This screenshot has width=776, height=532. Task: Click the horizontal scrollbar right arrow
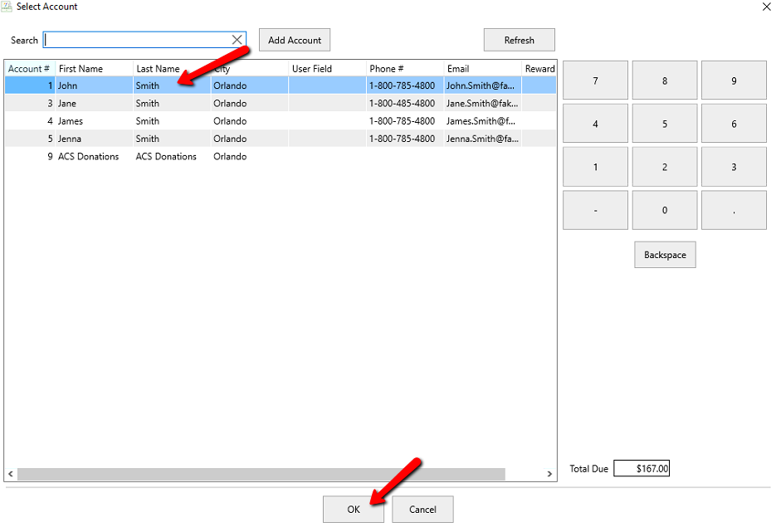pos(549,474)
